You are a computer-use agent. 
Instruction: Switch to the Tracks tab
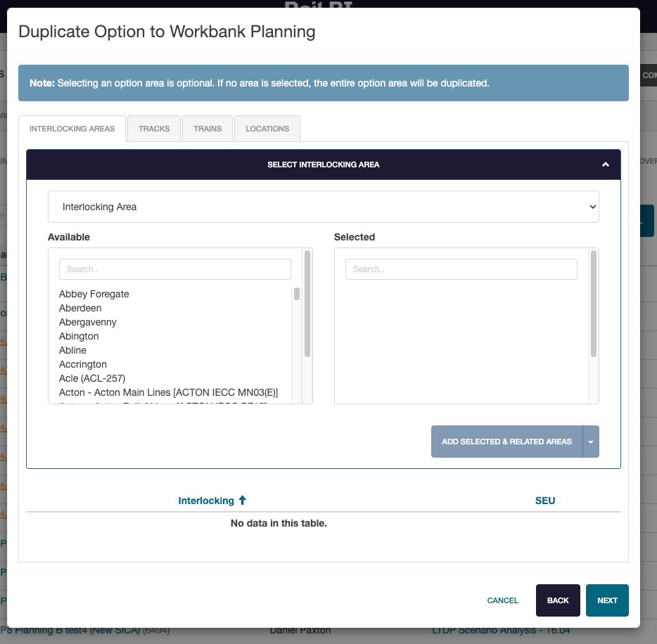(x=154, y=129)
